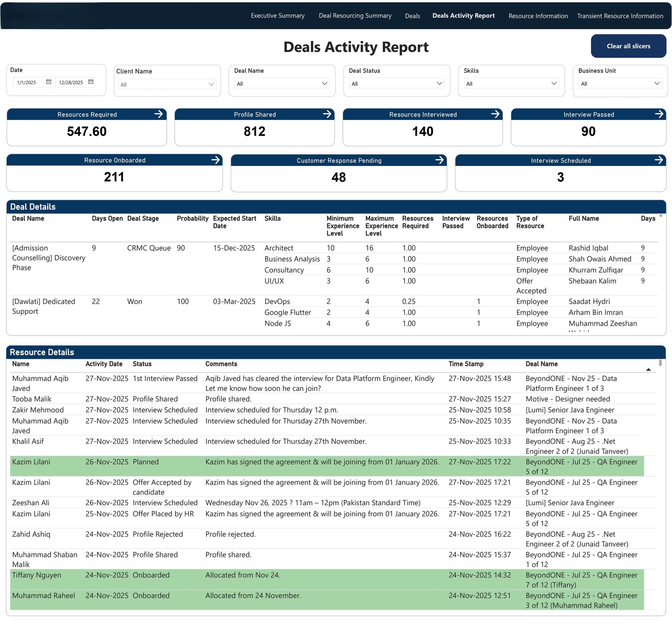Open end date calendar picker icon
Viewport: 672px width, 633px height.
click(91, 82)
